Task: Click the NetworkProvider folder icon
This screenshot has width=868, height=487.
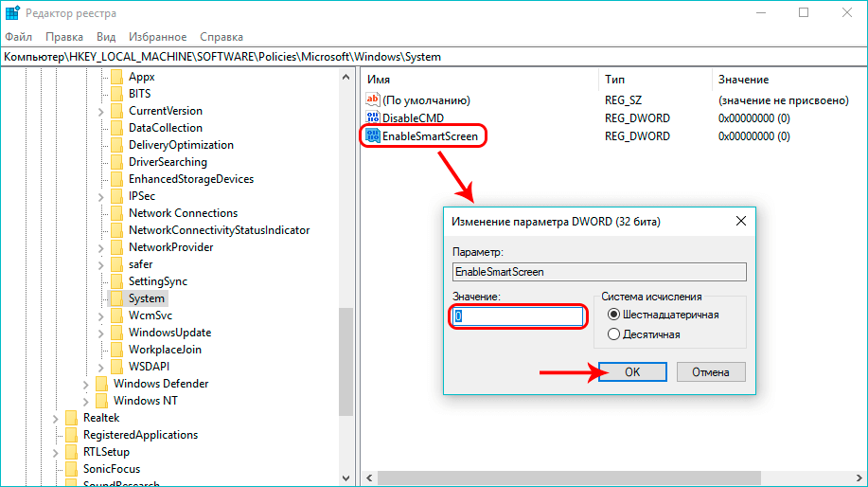Action: pos(116,247)
